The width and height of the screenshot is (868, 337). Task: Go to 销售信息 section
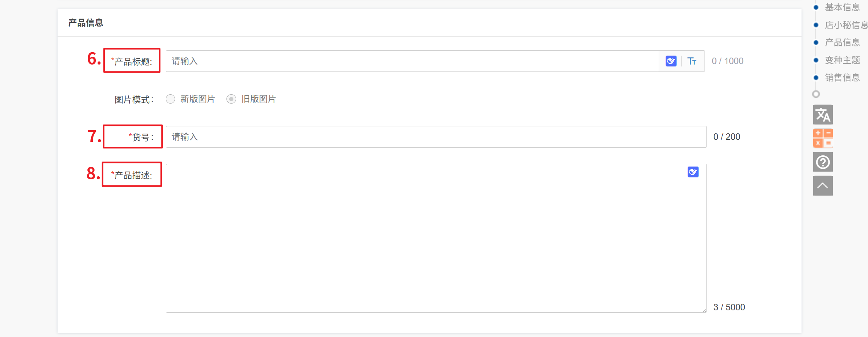(842, 78)
